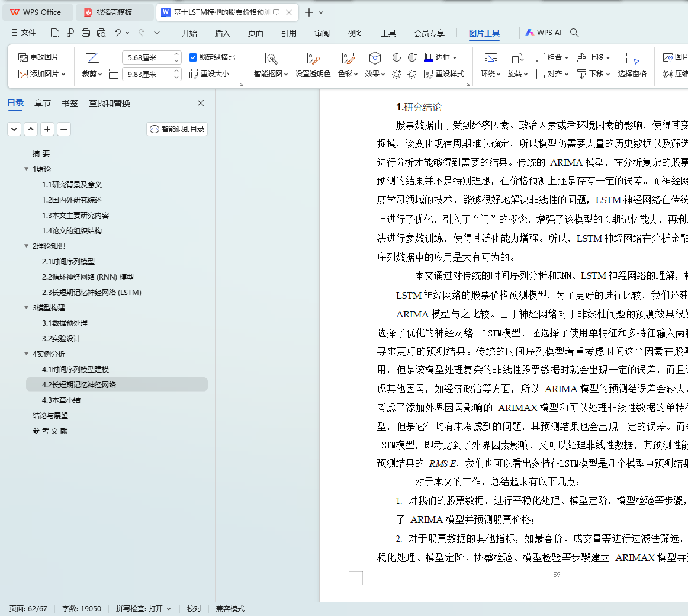Switch to the 插入 ribbon tab
This screenshot has width=688, height=616.
223,33
